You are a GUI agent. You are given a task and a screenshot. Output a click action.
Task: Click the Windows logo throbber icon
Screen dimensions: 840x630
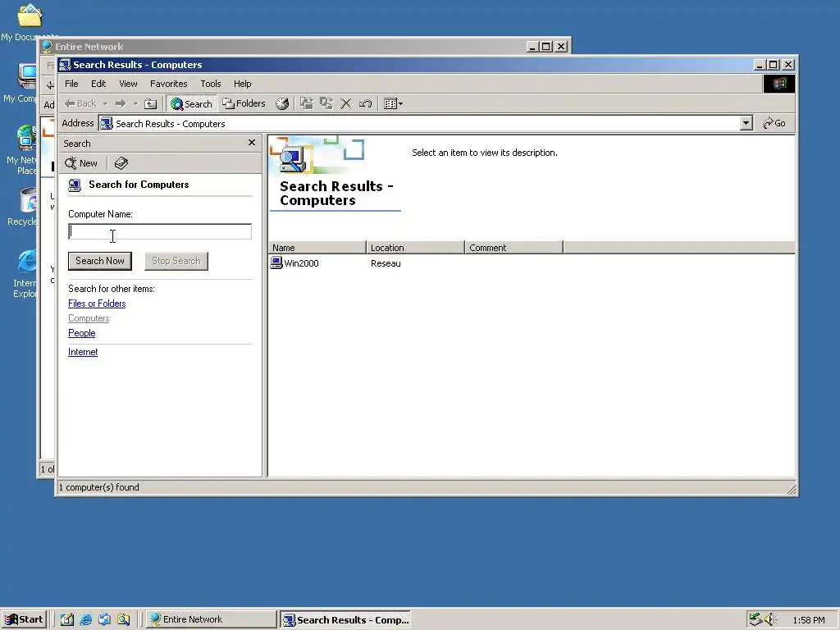pyautogui.click(x=779, y=84)
